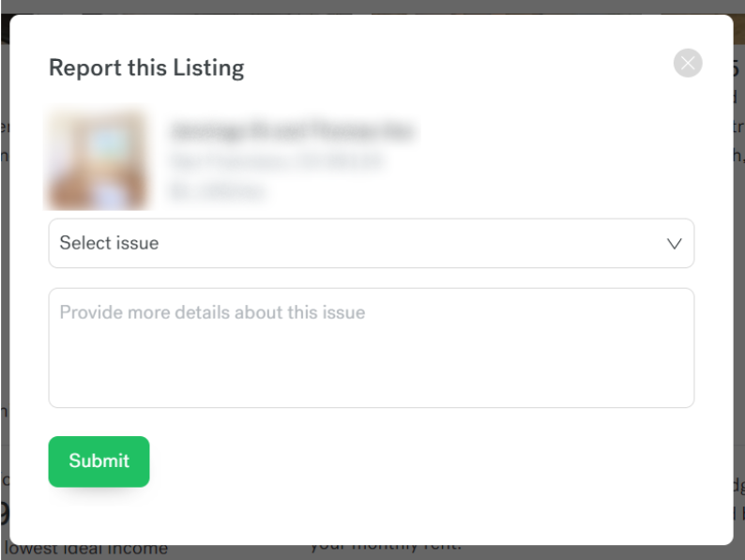Click the details placeholder text in the textarea
Image resolution: width=745 pixels, height=560 pixels.
(212, 312)
